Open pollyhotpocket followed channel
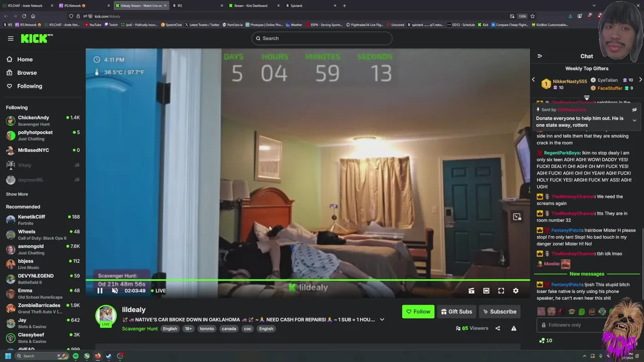 click(43, 135)
